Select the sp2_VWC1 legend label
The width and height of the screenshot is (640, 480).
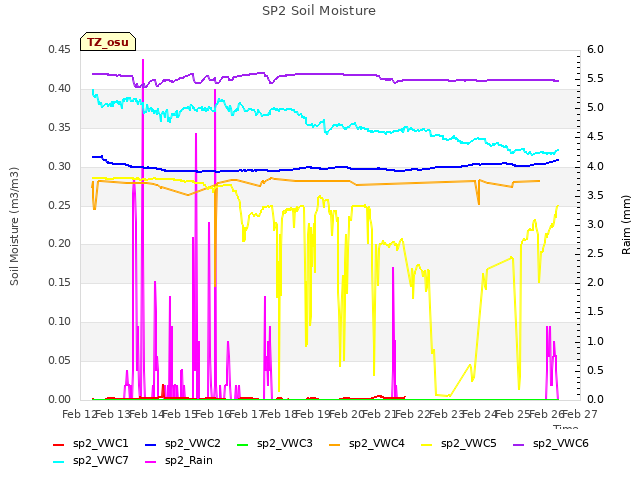(x=101, y=444)
